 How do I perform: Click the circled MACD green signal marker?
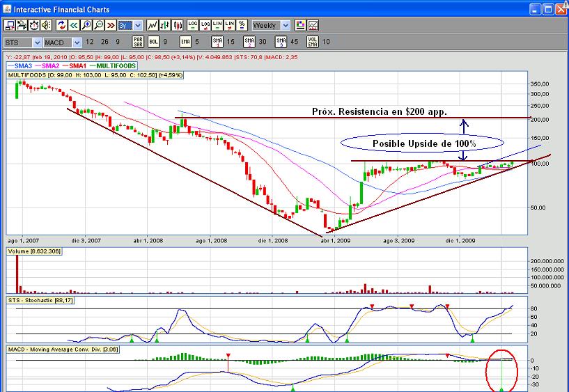pyautogui.click(x=502, y=388)
